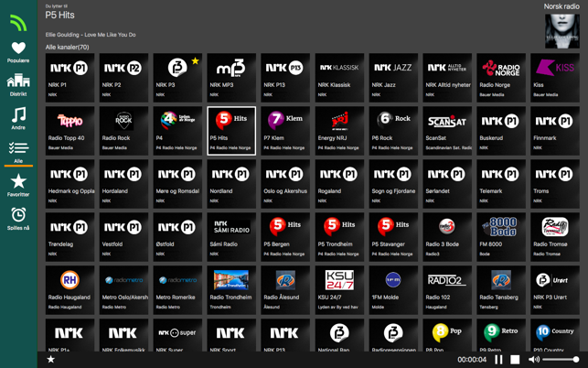Open the Radio Trondheim station
This screenshot has width=588, height=368.
pos(231,290)
